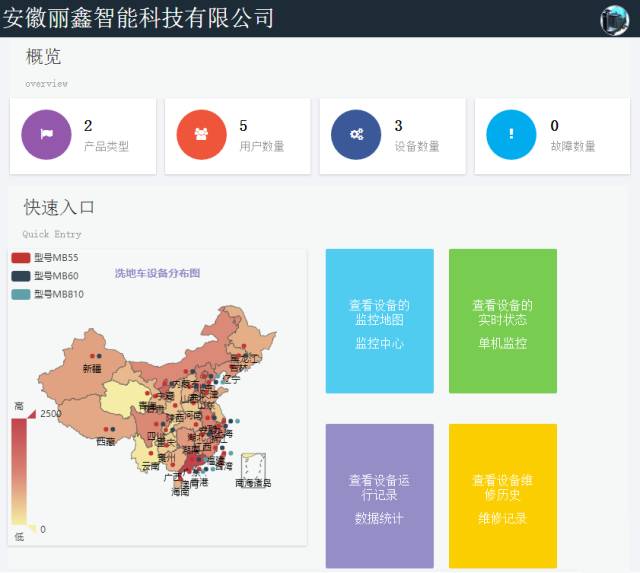Toggle the 型号MB60 legend entry
This screenshot has width=640, height=573.
pyautogui.click(x=45, y=276)
